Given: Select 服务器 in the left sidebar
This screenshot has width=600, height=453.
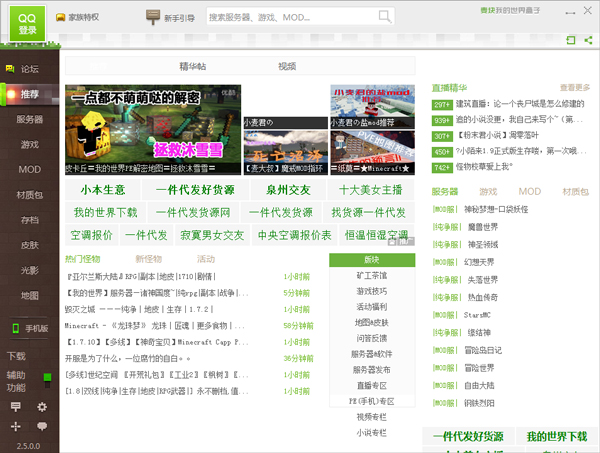Looking at the screenshot, I should point(30,119).
